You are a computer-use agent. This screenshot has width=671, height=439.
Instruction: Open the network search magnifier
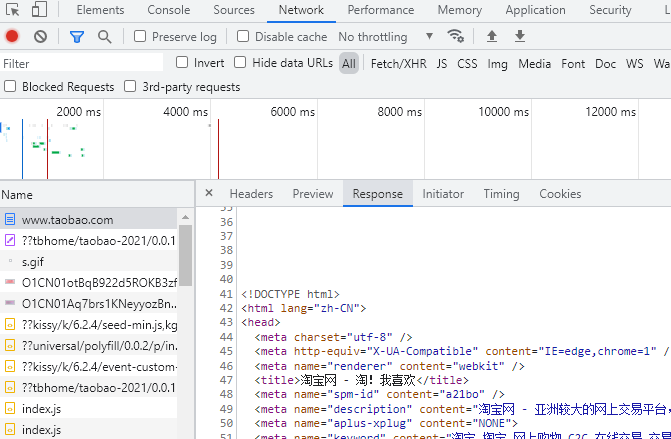point(105,37)
